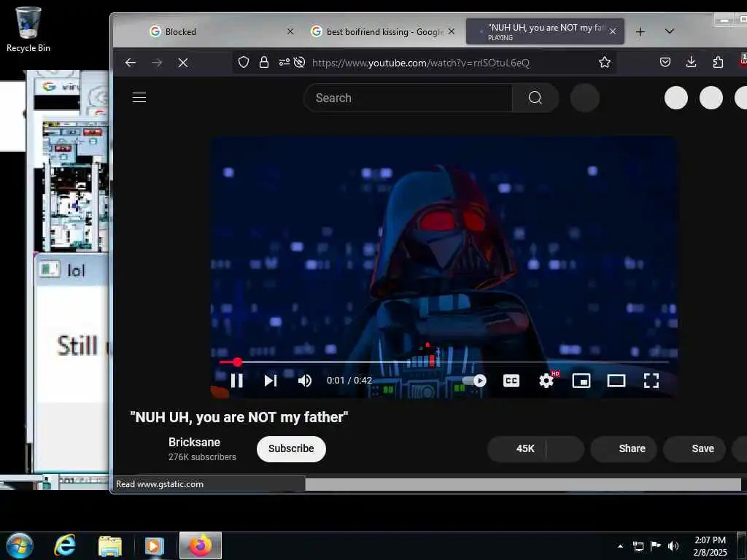Stop loading the page
The height and width of the screenshot is (560, 747).
point(183,63)
